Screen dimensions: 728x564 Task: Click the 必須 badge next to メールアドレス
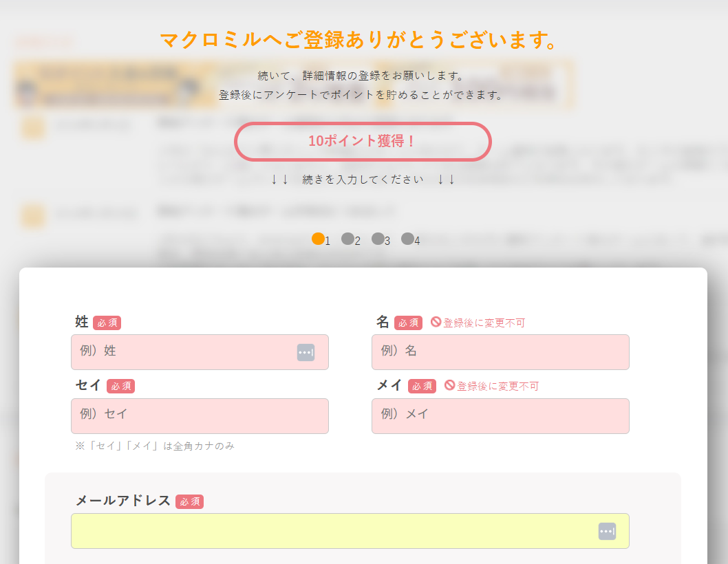[x=189, y=501]
